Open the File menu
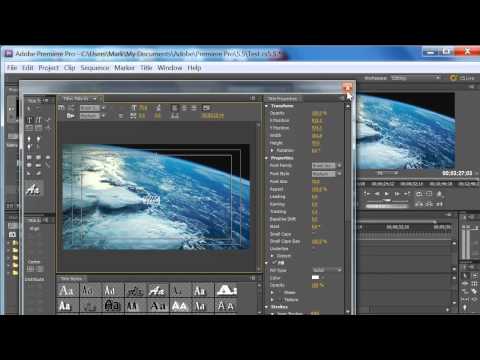This screenshot has height=360, width=480. (12, 68)
